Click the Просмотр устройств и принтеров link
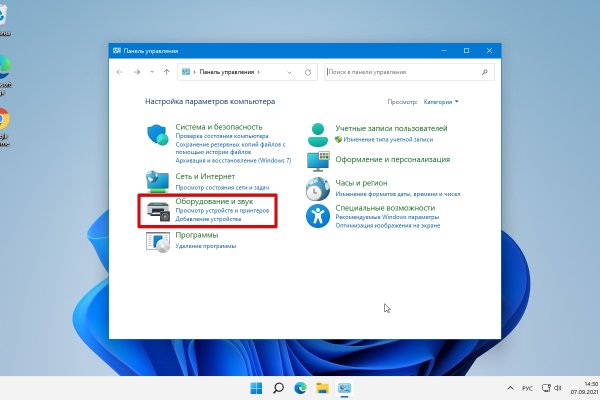The height and width of the screenshot is (400, 600). (x=221, y=211)
